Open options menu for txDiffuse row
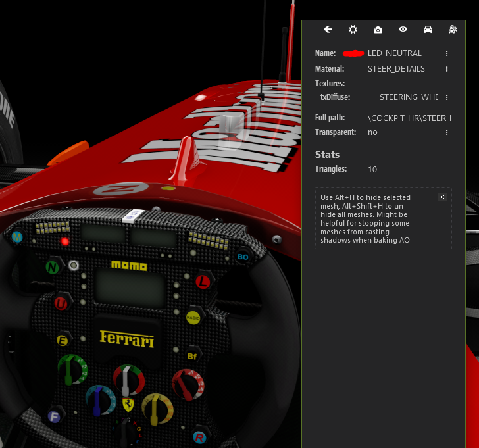The width and height of the screenshot is (479, 448). pos(447,97)
